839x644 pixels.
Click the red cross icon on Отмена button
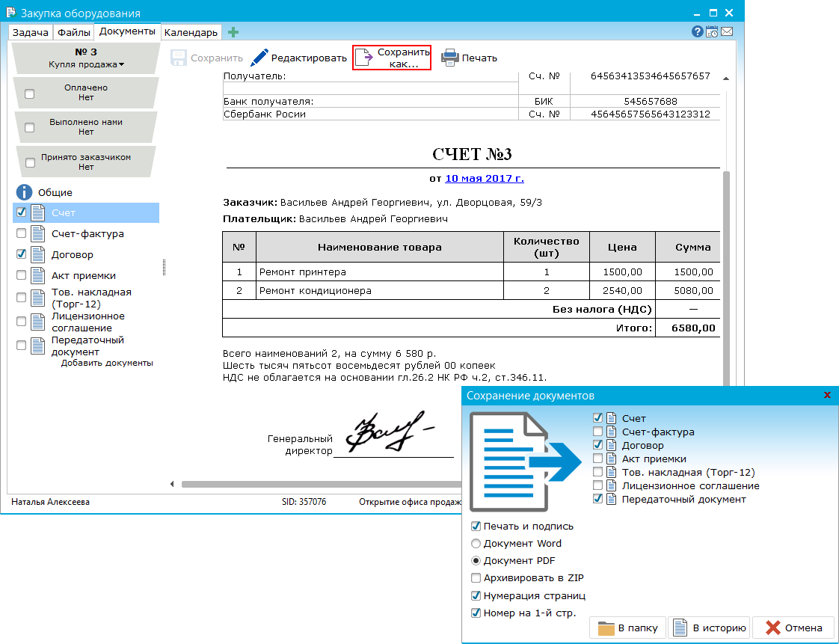pyautogui.click(x=773, y=628)
